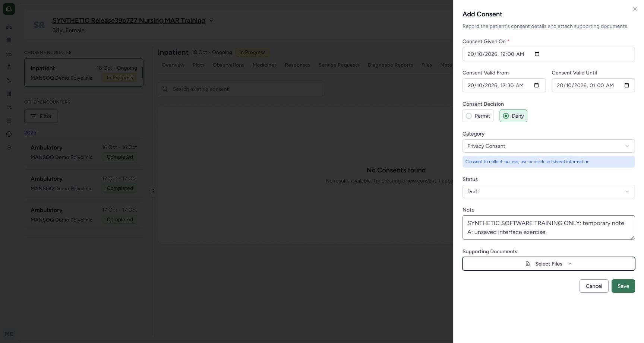Click the Note text area

[549, 228]
